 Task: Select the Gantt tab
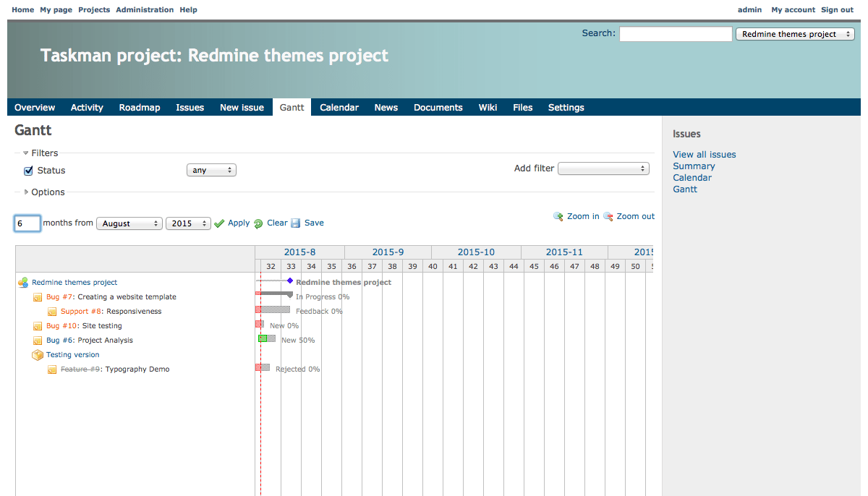(292, 107)
